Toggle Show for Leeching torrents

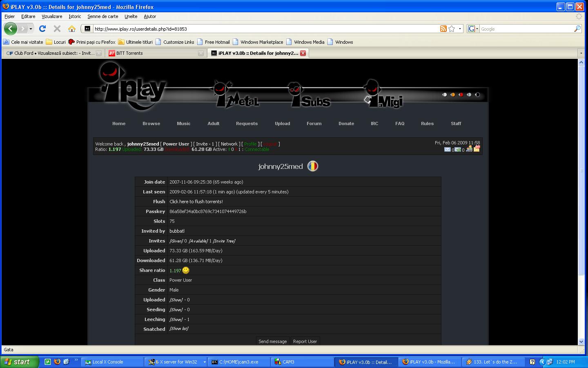click(x=176, y=319)
